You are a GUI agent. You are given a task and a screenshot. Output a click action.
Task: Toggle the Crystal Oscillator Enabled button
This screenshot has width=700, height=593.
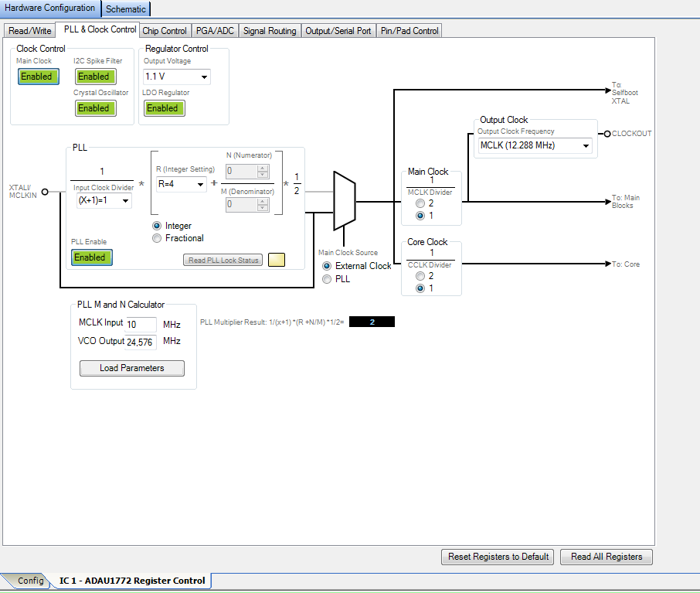(x=96, y=108)
